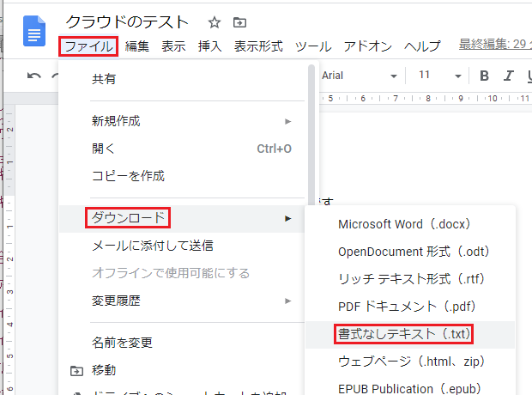Open the ヘルプ menu
Viewport: 532px width, 395px height.
(422, 46)
